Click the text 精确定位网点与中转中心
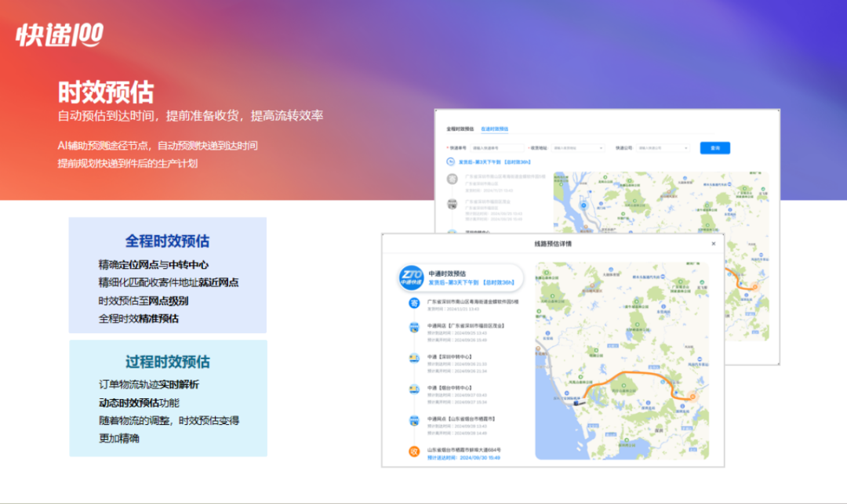The image size is (847, 504). 154,264
